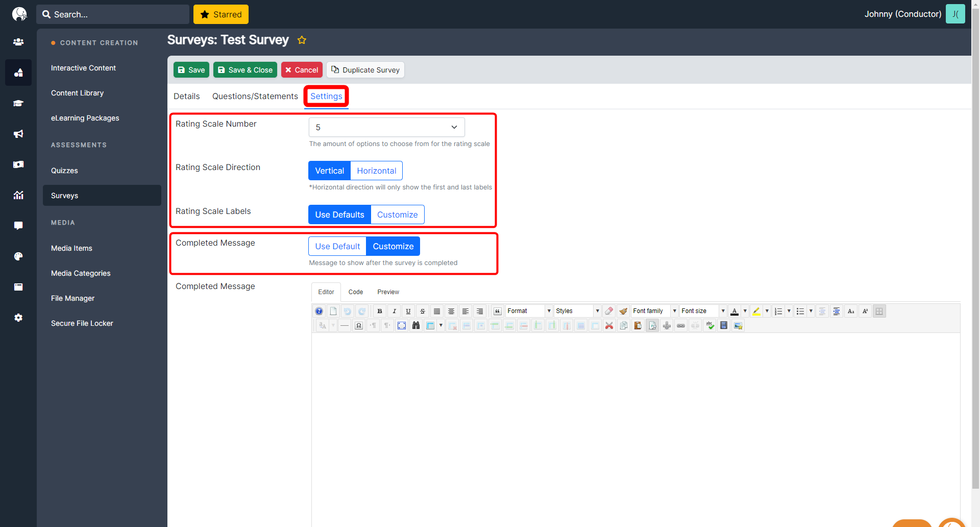Click the Save & Close button
980x527 pixels.
(245, 70)
